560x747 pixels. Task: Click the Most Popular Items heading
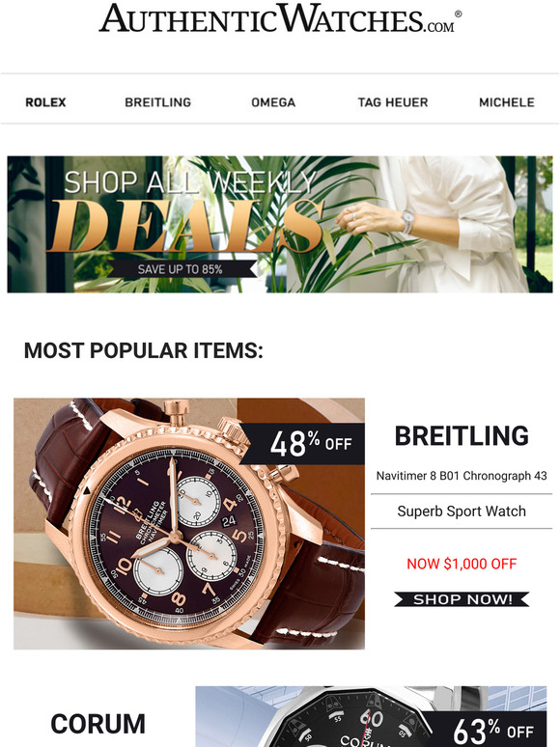point(144,350)
